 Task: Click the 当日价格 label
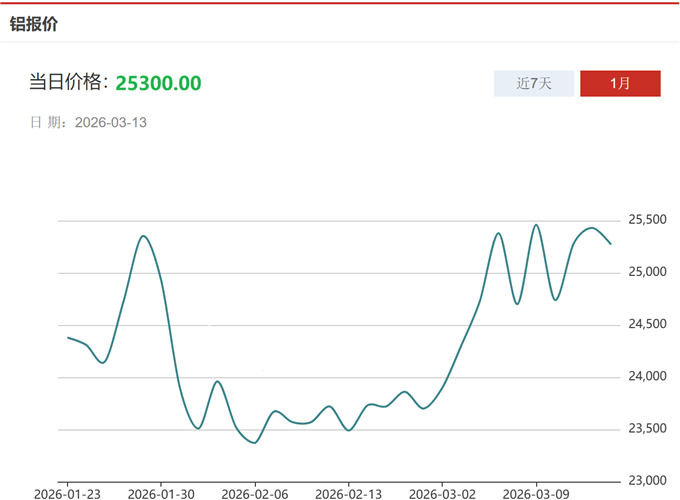69,83
